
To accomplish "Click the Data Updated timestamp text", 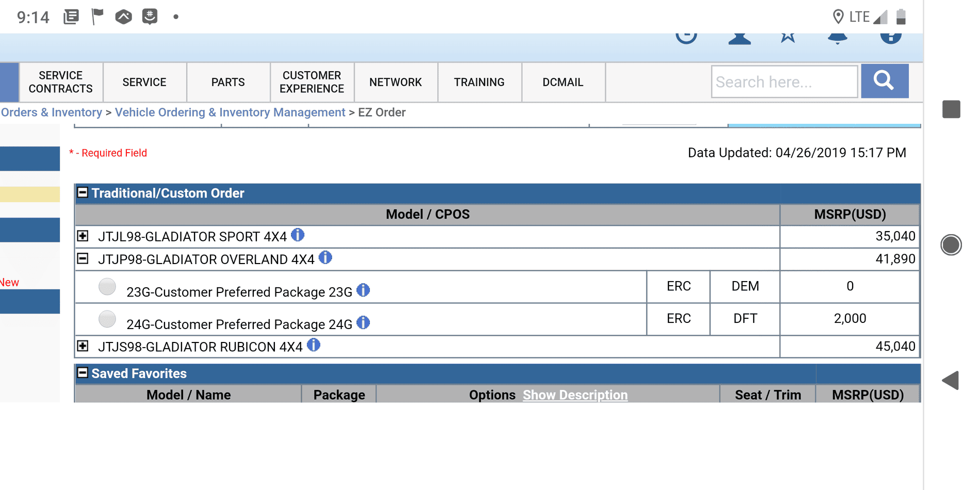I will (x=797, y=153).
